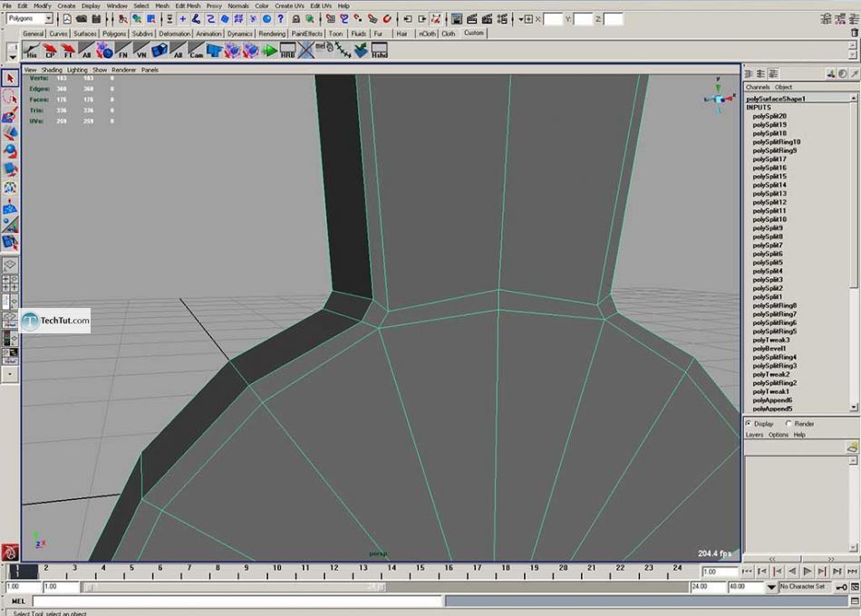This screenshot has width=861, height=616.
Task: Click the channel box scroll down arrow
Action: pos(854,408)
